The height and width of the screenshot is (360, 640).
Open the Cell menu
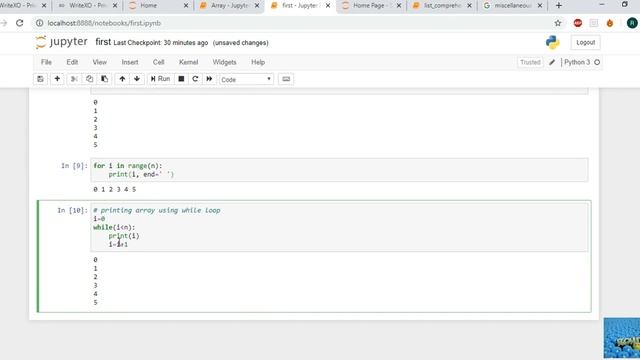(158, 62)
